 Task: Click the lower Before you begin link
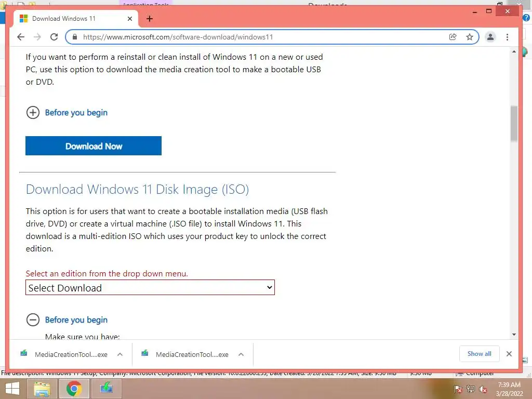click(x=76, y=320)
